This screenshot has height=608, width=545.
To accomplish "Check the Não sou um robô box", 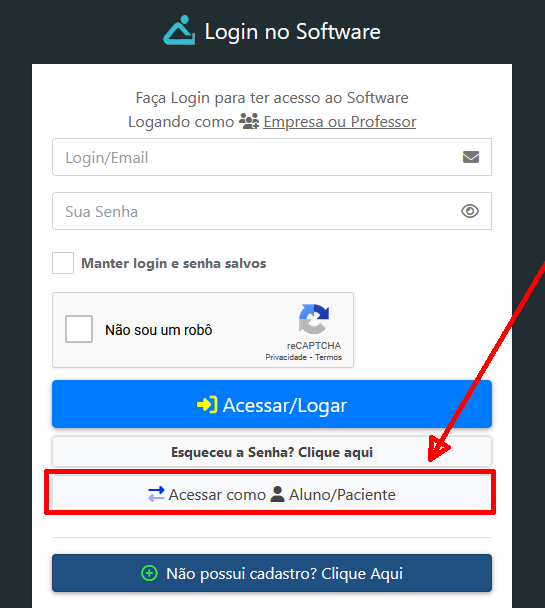I will (79, 329).
